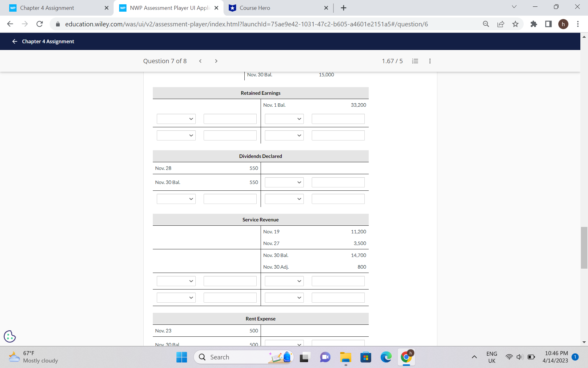Open File Explorer from the taskbar
Screen dimensions: 588x368
pos(345,357)
